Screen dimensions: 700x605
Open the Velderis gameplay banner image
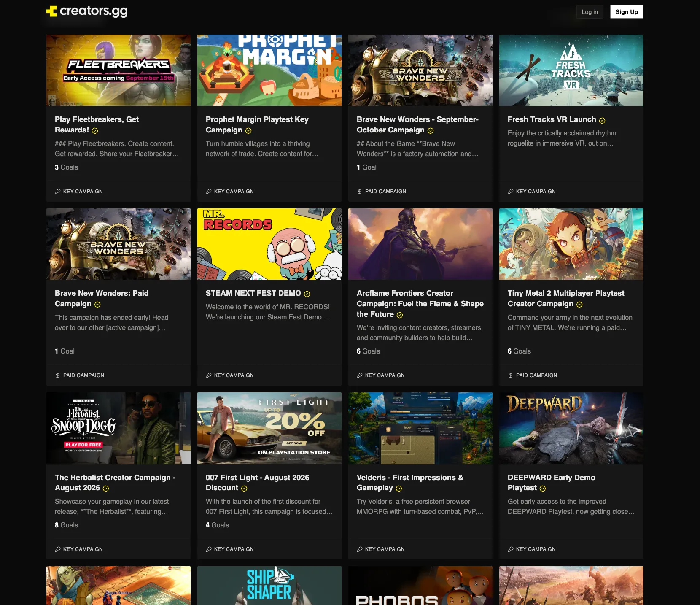click(x=420, y=428)
